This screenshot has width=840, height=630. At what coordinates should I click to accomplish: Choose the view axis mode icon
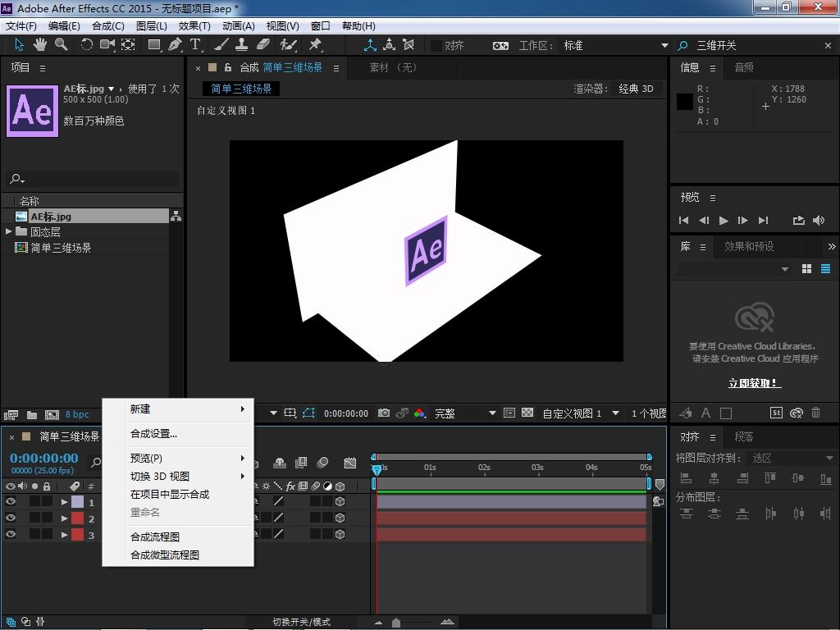[x=409, y=45]
